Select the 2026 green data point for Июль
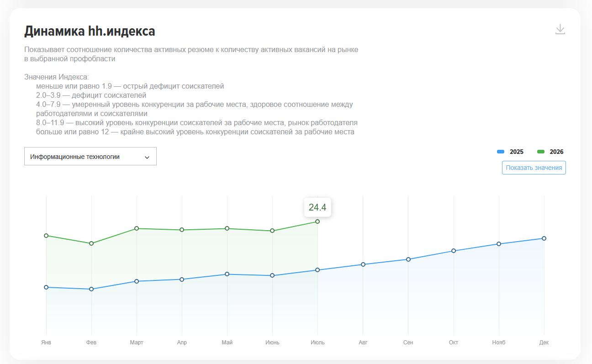Viewport: 592px width, 364px height. point(317,222)
